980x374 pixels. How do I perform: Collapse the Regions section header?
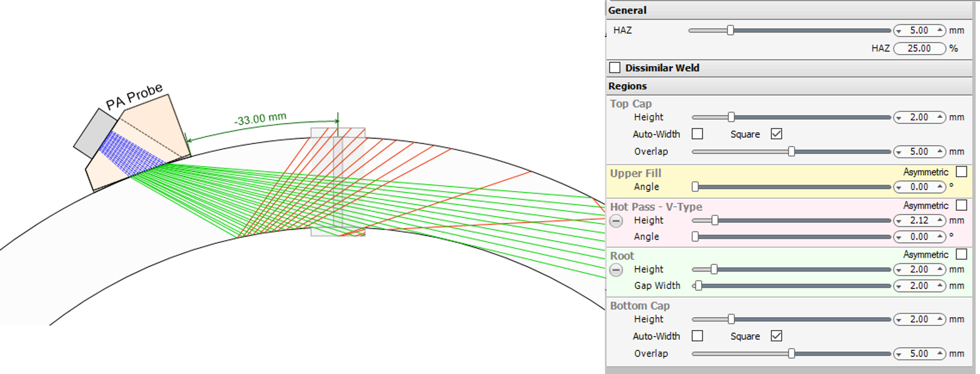click(x=789, y=86)
